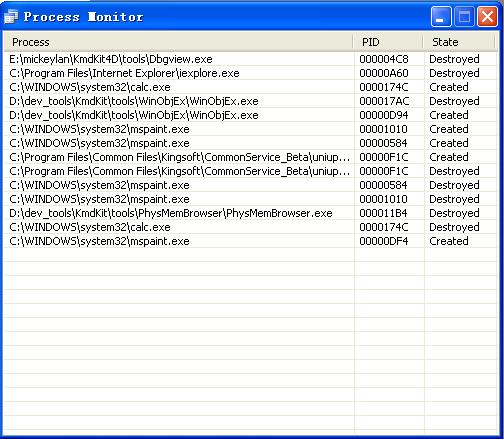The height and width of the screenshot is (439, 504).
Task: Click the PID 00000584 in Destroyed row
Action: click(383, 185)
